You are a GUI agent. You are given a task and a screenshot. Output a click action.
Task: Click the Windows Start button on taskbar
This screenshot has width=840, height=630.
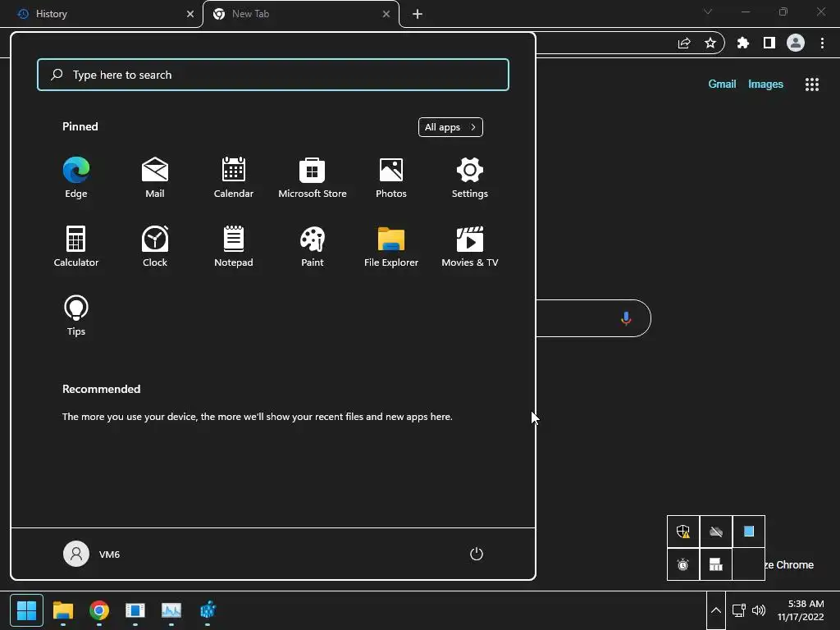(26, 610)
